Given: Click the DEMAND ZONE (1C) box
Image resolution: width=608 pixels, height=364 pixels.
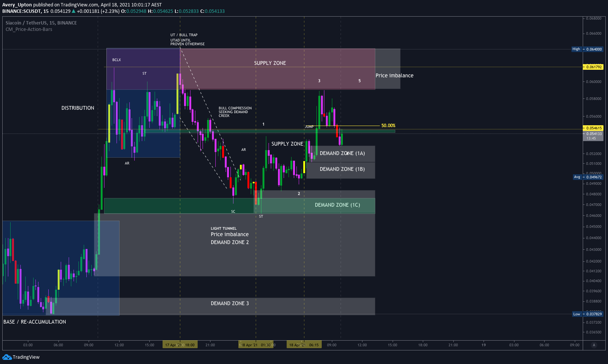Looking at the screenshot, I should pos(315,206).
